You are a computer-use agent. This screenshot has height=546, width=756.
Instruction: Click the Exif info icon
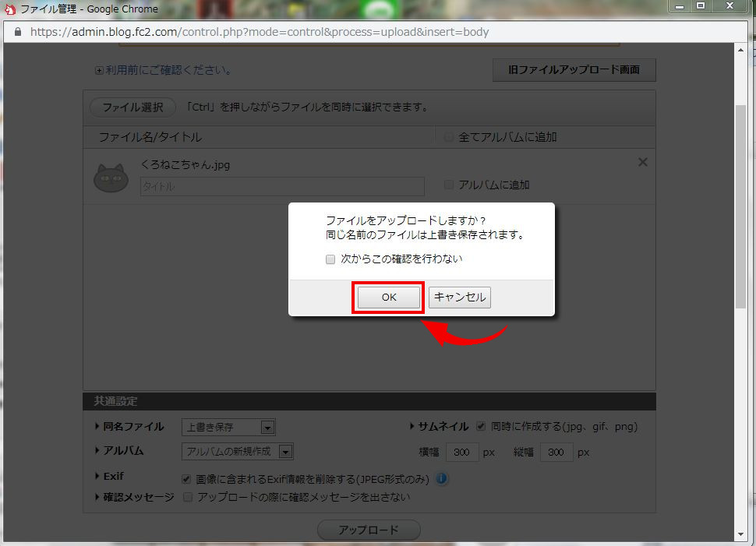441,478
